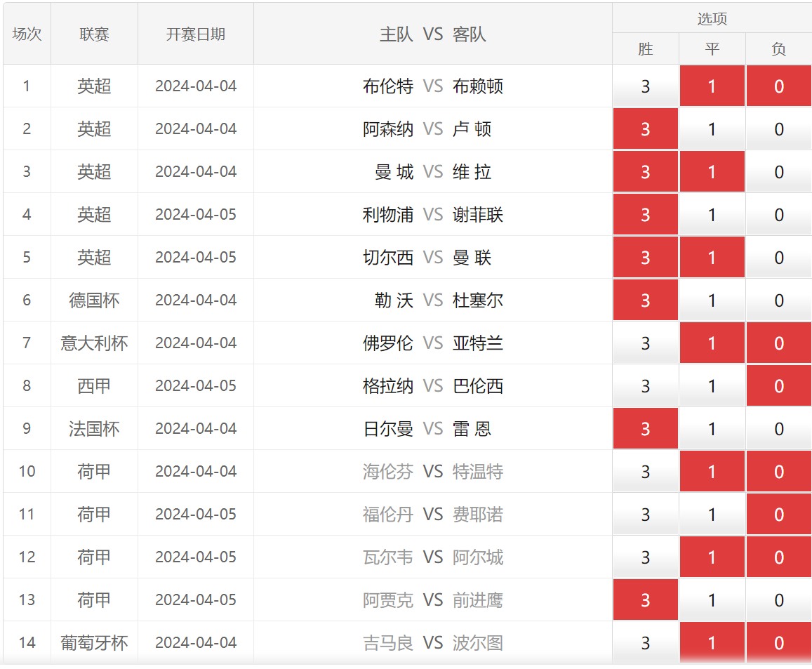Deselect win (3) for 曼城 vs 维拉
The height and width of the screenshot is (669, 812).
[645, 172]
